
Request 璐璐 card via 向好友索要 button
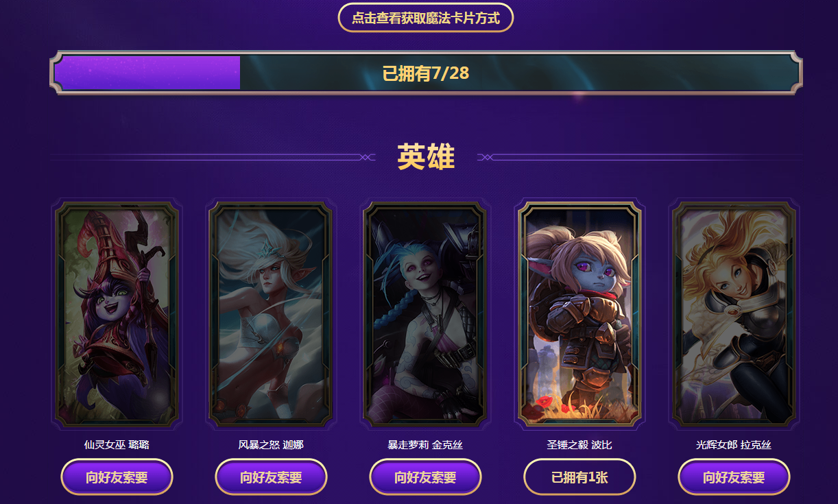click(117, 477)
